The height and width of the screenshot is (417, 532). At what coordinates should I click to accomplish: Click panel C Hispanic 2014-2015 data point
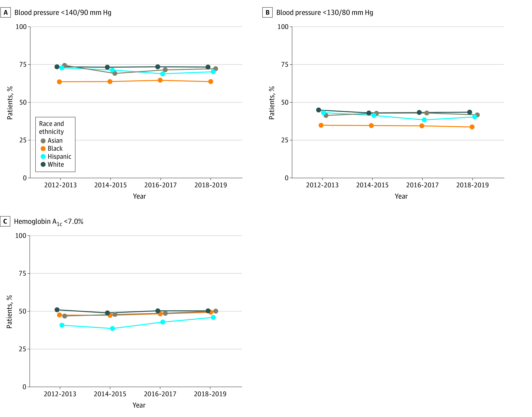112,329
